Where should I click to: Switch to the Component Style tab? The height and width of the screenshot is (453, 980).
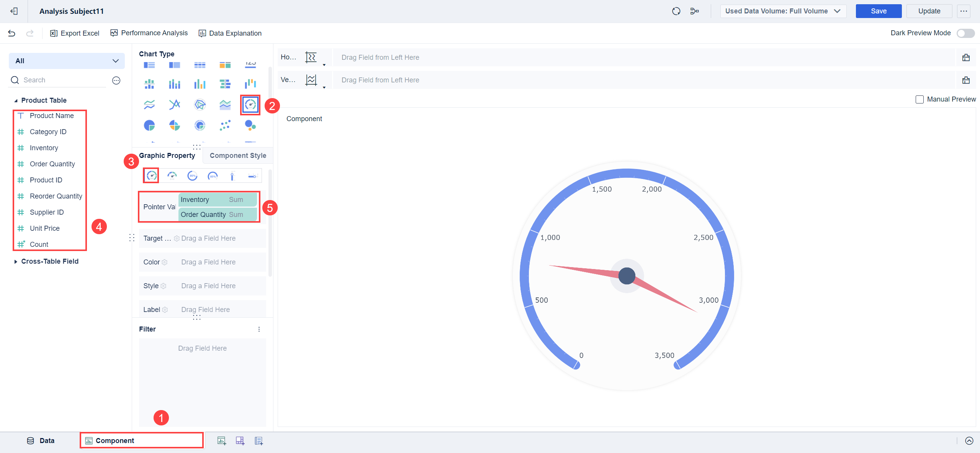[x=237, y=155]
